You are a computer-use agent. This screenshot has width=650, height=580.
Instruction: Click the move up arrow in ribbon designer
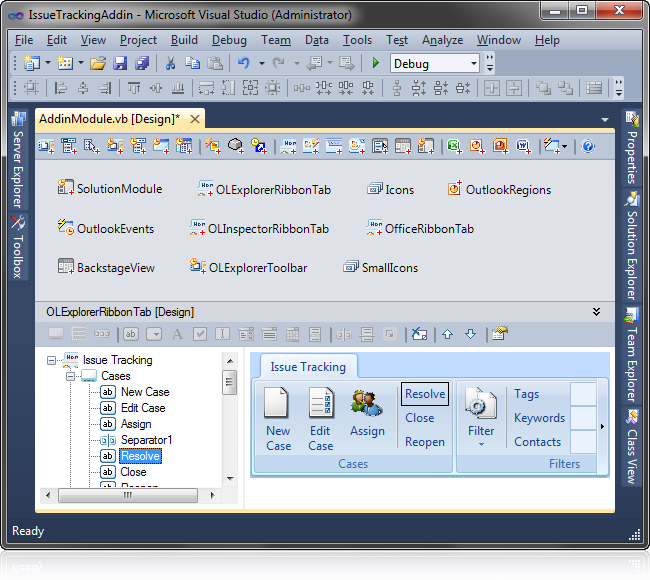pyautogui.click(x=447, y=334)
